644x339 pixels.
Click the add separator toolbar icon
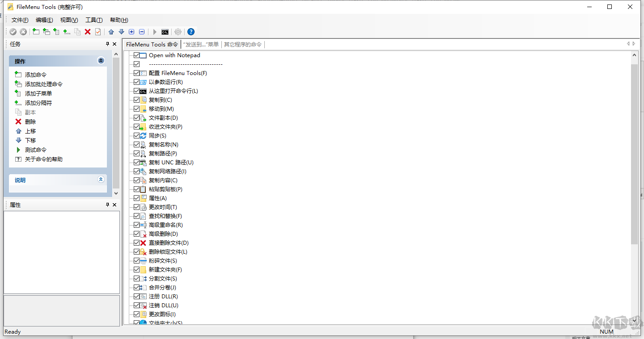click(66, 32)
